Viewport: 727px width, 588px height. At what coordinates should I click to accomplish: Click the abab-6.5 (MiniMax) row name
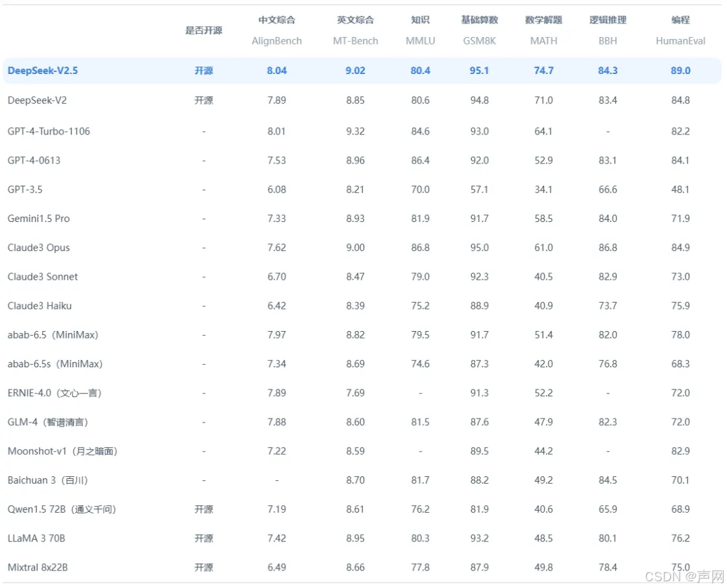53,335
